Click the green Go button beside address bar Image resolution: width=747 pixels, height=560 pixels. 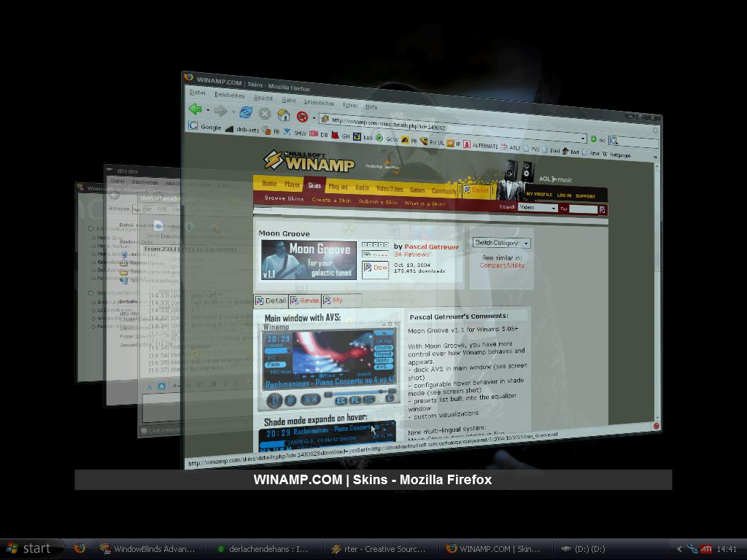(x=594, y=139)
